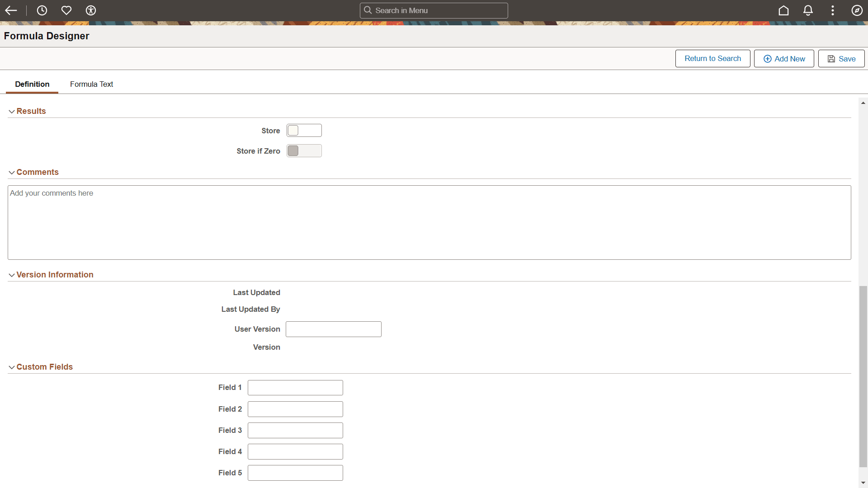Click the Favorites heart icon
This screenshot has width=868, height=488.
pyautogui.click(x=66, y=10)
